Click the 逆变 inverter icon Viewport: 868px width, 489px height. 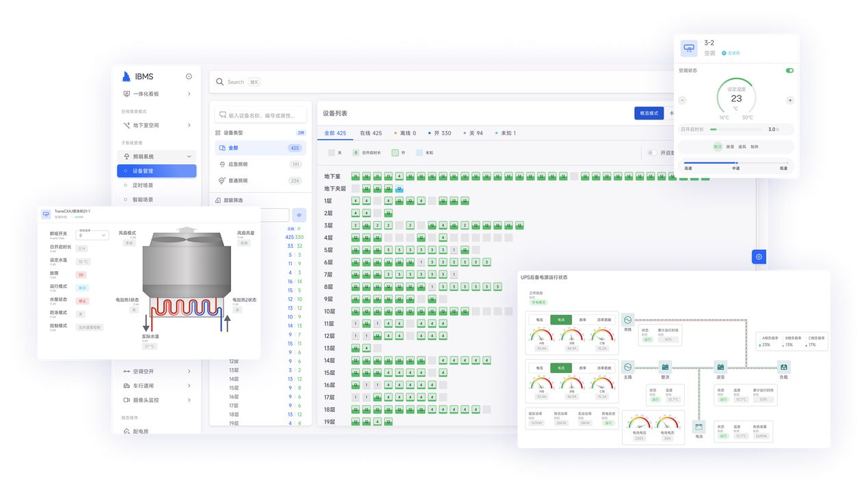720,367
